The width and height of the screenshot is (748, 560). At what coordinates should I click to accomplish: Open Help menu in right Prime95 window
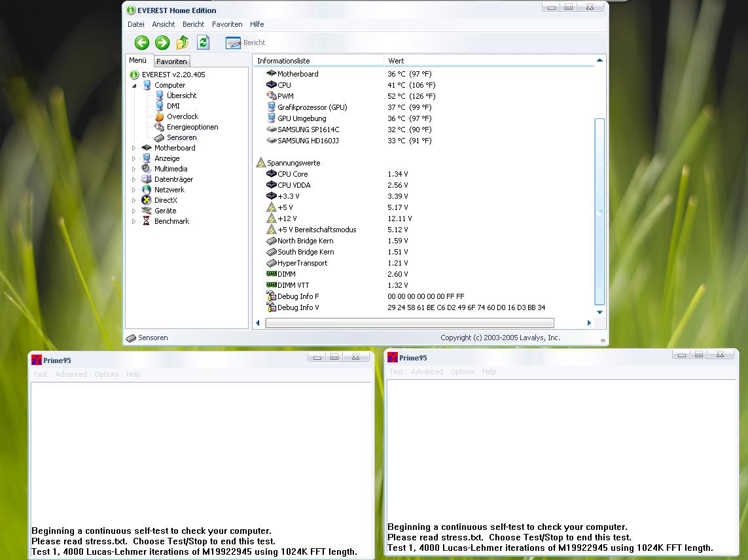pyautogui.click(x=489, y=372)
